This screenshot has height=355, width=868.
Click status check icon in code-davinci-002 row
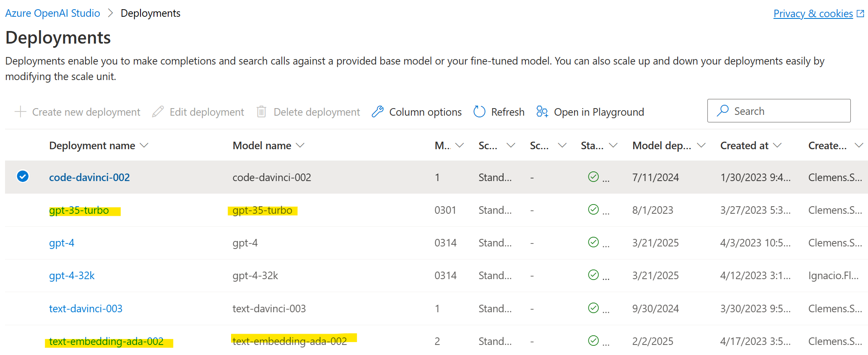tap(593, 177)
